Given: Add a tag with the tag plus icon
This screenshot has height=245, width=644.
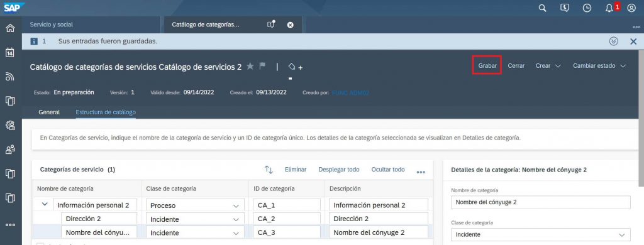Looking at the screenshot, I should [296, 67].
